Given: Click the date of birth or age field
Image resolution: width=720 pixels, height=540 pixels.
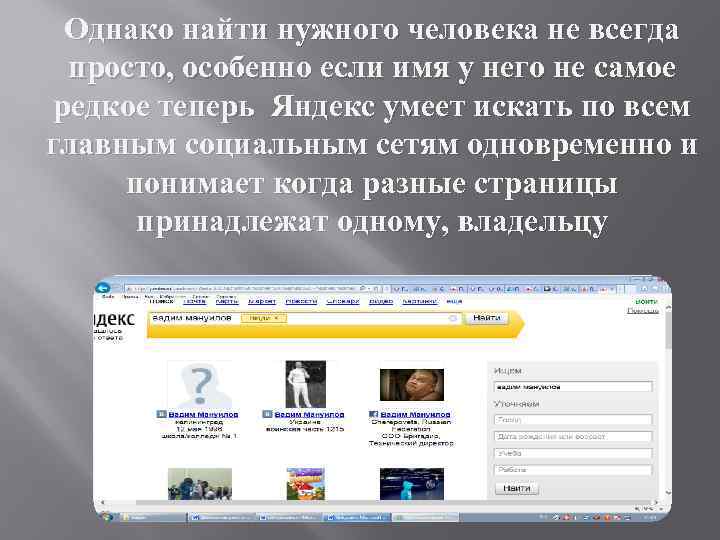Looking at the screenshot, I should click(x=573, y=436).
